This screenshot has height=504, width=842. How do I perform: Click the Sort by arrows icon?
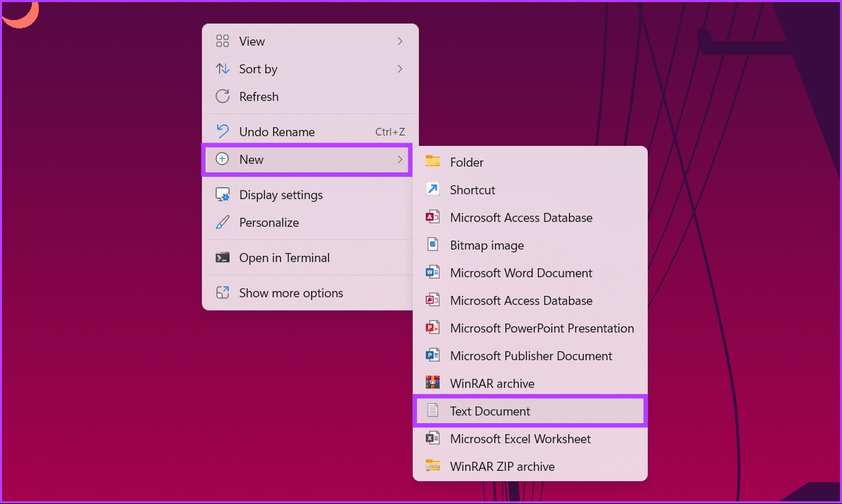click(x=222, y=69)
